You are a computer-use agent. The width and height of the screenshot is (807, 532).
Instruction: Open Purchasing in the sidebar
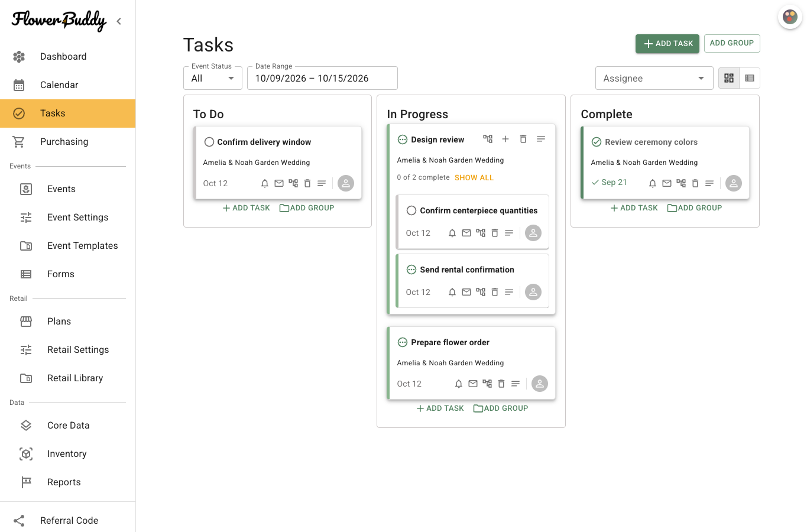pos(68,142)
